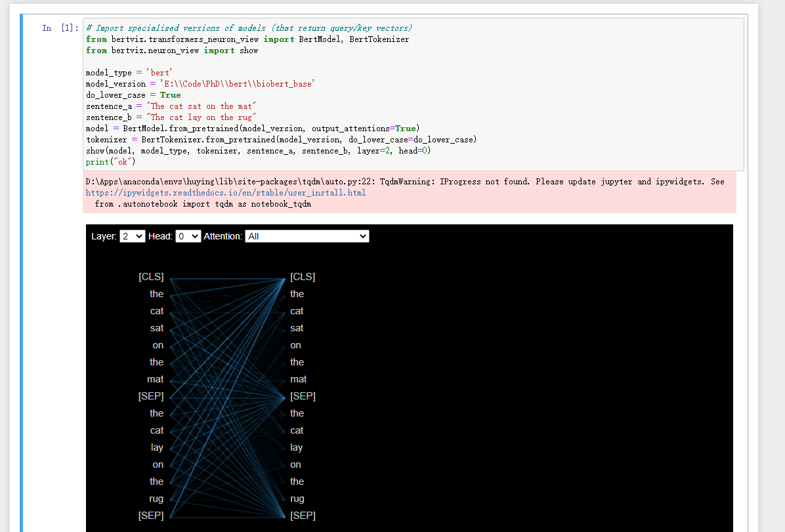This screenshot has height=532, width=785.
Task: Click the word "rug" in the right column
Action: coord(297,498)
